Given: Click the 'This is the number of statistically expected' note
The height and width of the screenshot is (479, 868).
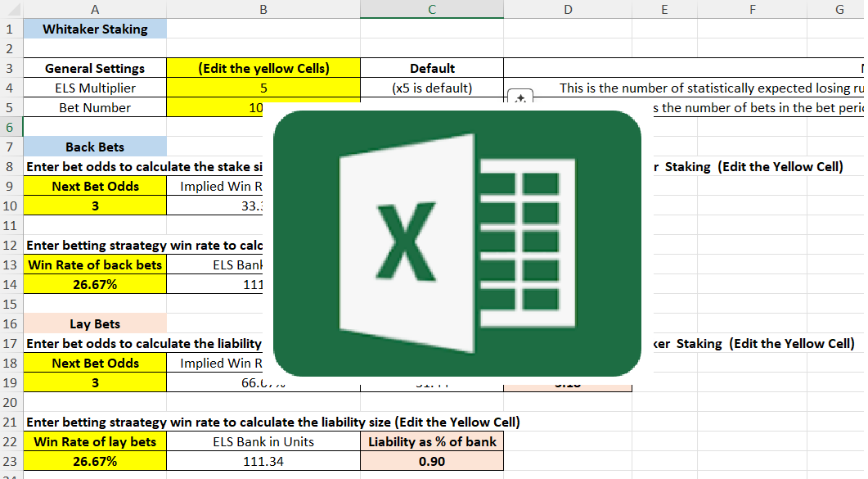Looking at the screenshot, I should [711, 88].
